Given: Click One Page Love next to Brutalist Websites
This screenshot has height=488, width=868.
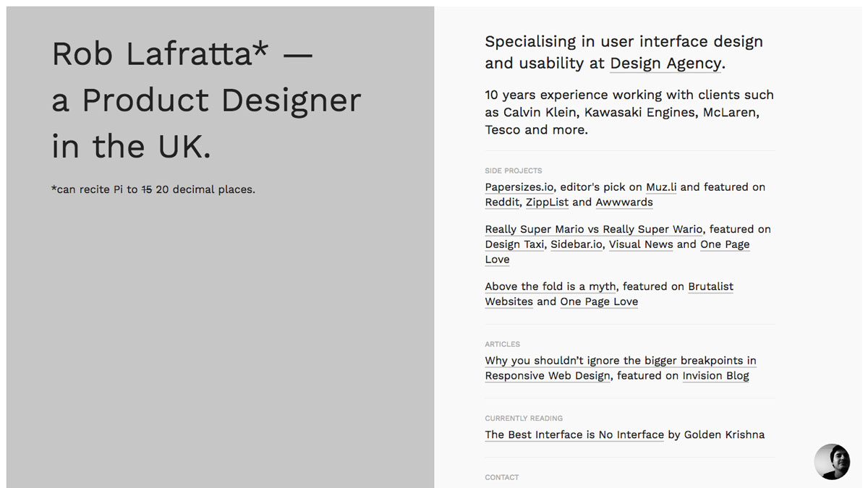Looking at the screenshot, I should coord(598,301).
